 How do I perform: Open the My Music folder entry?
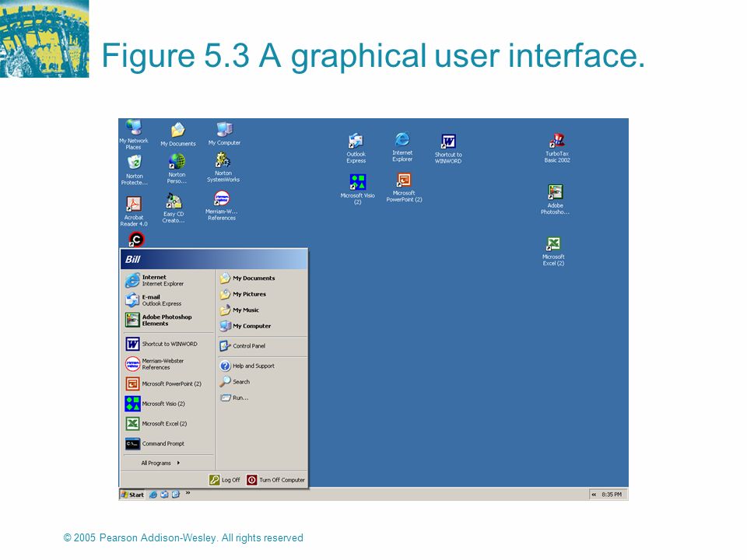point(262,310)
